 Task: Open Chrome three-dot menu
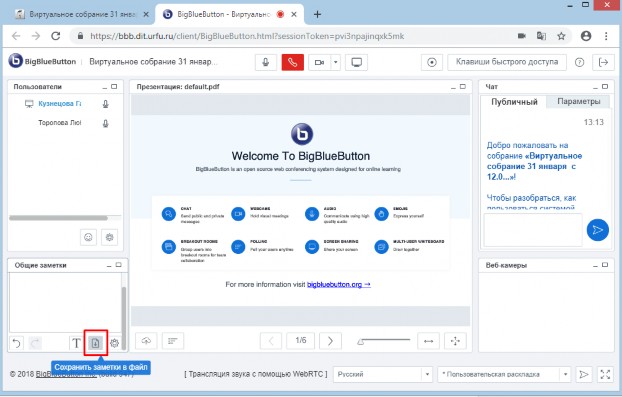[606, 36]
